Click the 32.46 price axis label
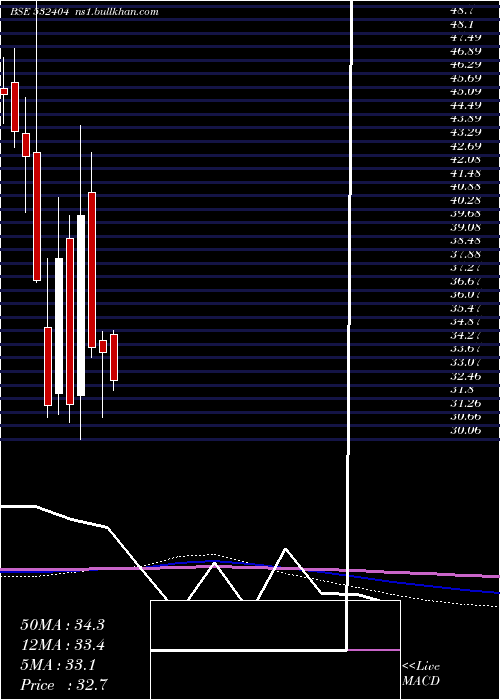The width and height of the screenshot is (500, 700). [x=466, y=376]
